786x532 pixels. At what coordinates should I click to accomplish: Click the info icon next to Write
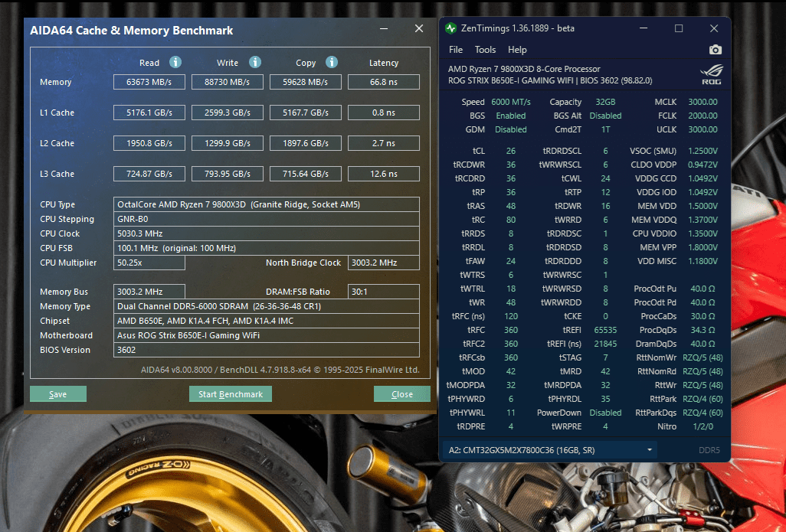(x=255, y=62)
